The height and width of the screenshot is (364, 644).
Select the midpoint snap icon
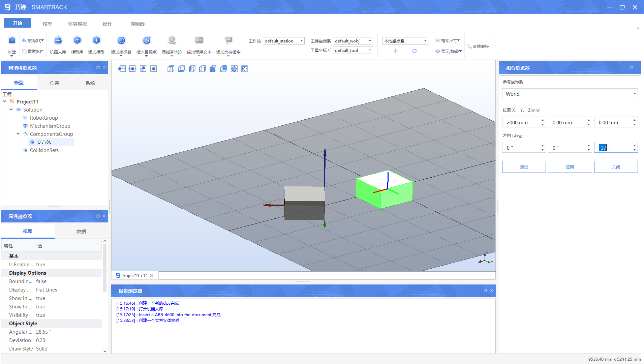click(132, 69)
